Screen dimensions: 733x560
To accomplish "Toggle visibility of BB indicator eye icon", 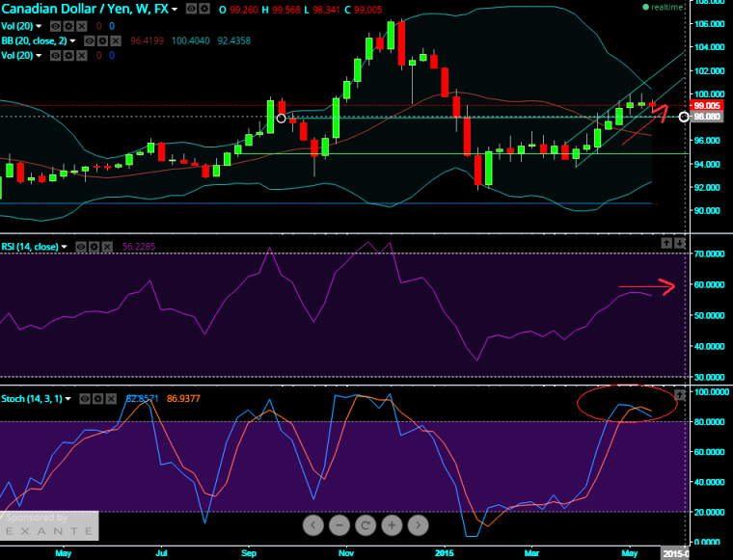I will [x=89, y=41].
